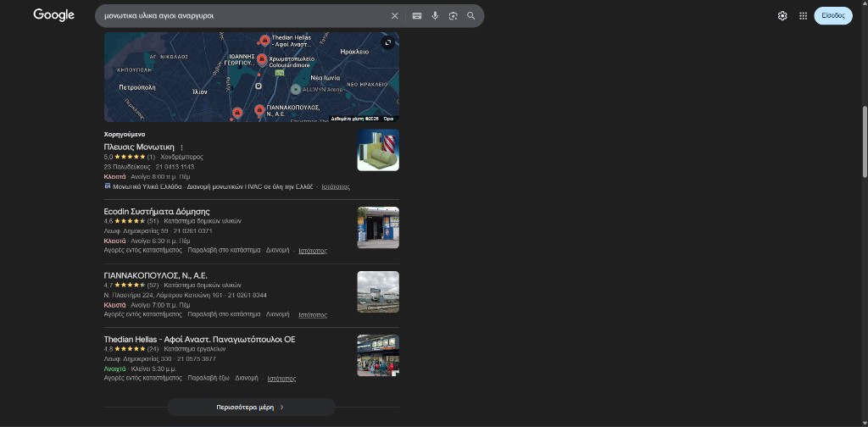Visit the Ιστότοπος link for Ecodin
Image resolution: width=868 pixels, height=427 pixels.
click(x=313, y=251)
